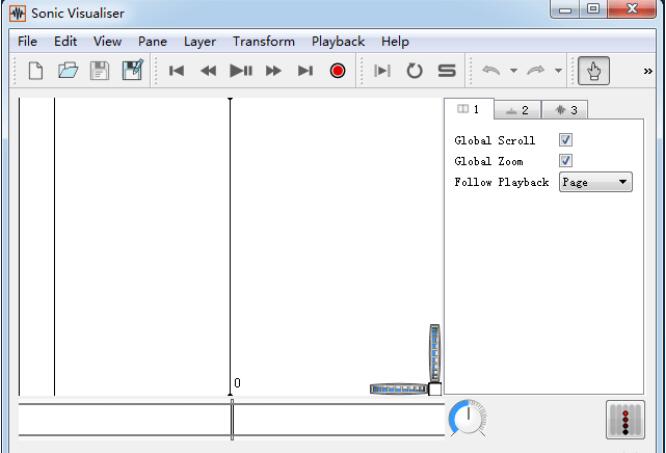Screen dimensions: 666x453
Task: Uncheck the Global Scroll checkbox
Action: 565,140
